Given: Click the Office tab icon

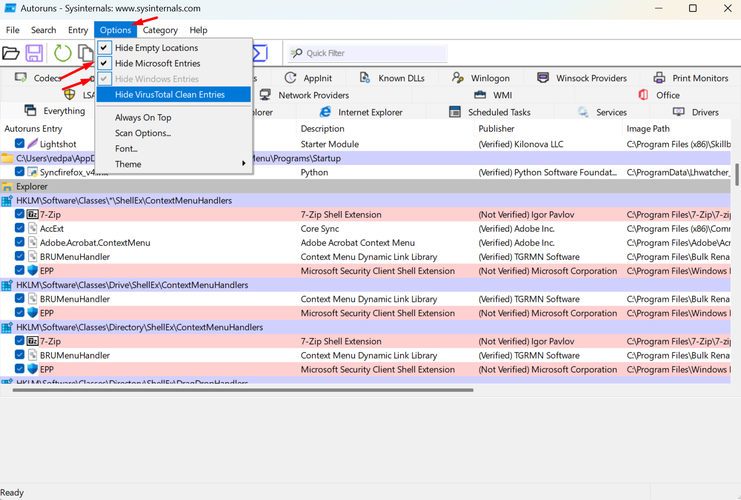Looking at the screenshot, I should [x=643, y=95].
